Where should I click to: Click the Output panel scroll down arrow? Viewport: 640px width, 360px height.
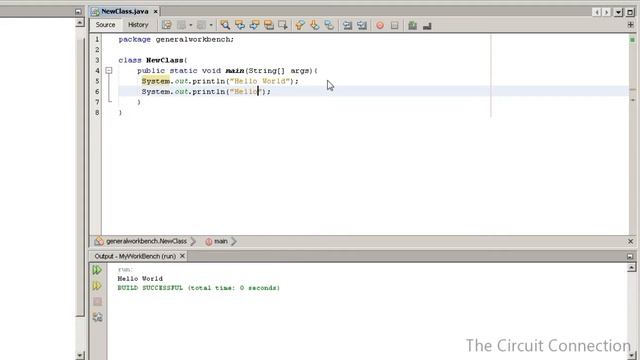click(x=631, y=356)
